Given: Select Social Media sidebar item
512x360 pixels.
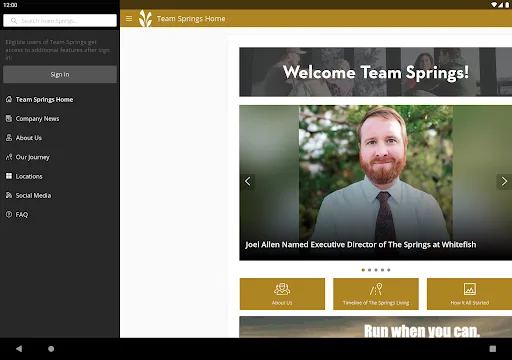Looking at the screenshot, I should (x=60, y=195).
